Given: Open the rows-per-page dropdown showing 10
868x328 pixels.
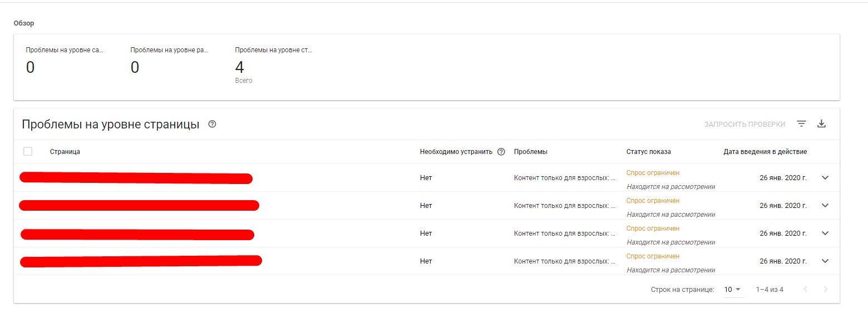Looking at the screenshot, I should pos(733,290).
